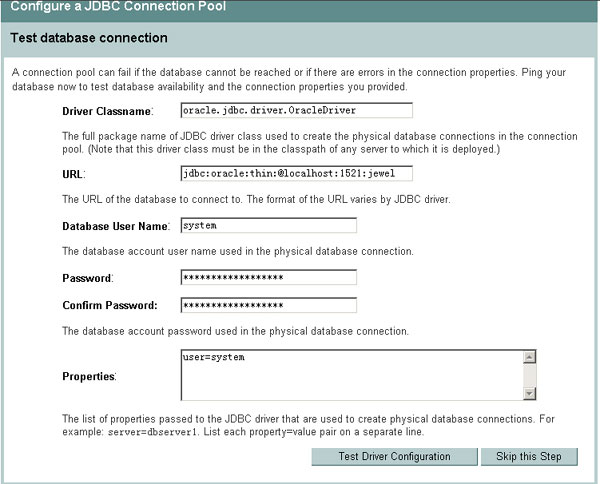Click the Properties scrollbar down arrow

tap(529, 393)
